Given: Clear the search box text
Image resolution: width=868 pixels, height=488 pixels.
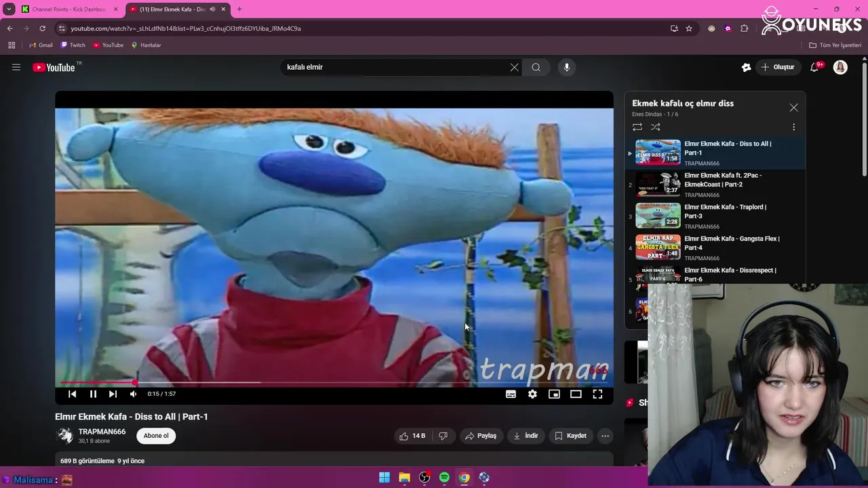Looking at the screenshot, I should (x=514, y=67).
